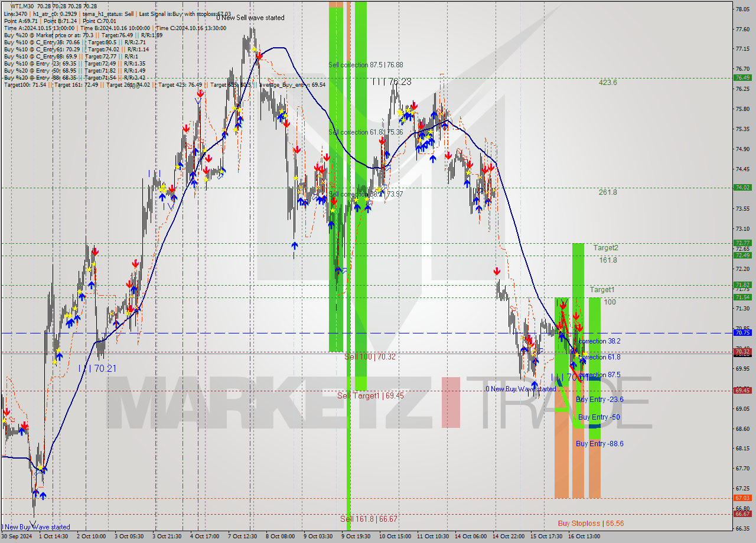756x543 pixels.
Task: Click the '30 Sep 2024' date on time axis
Action: click(18, 537)
